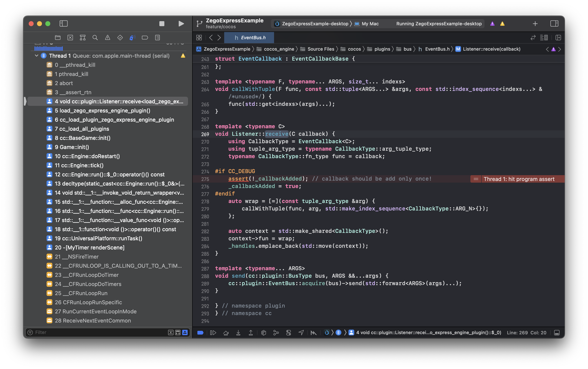Open the Breakpoint navigator
The image size is (588, 369).
[x=145, y=38]
